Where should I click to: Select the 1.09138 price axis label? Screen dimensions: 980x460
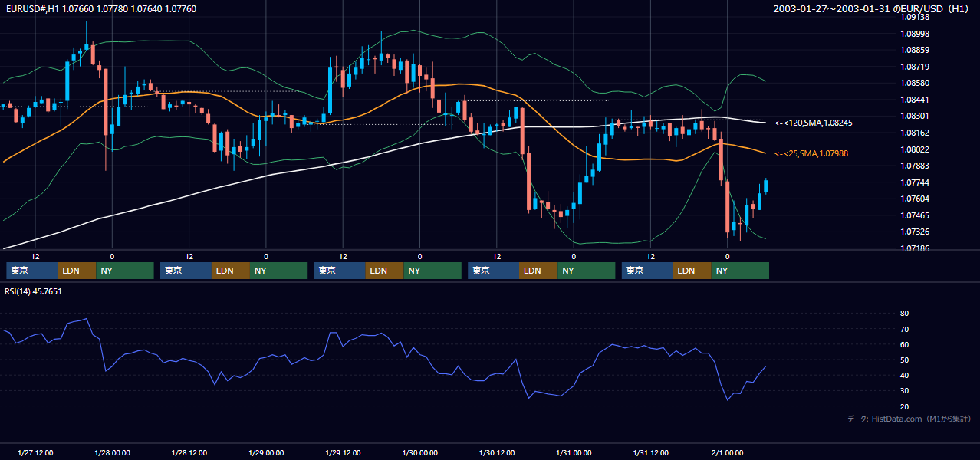point(915,17)
